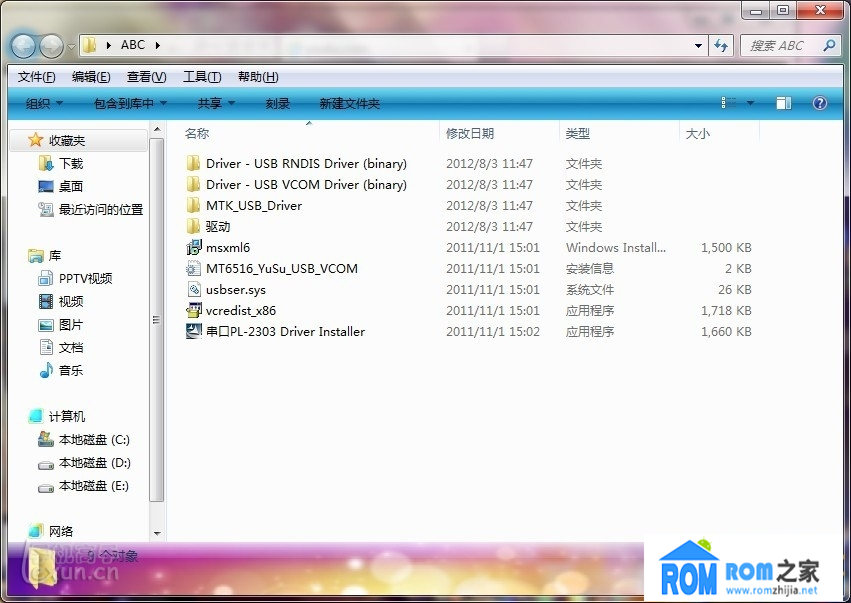Click the date 2011/11/1 15:02

click(x=493, y=331)
